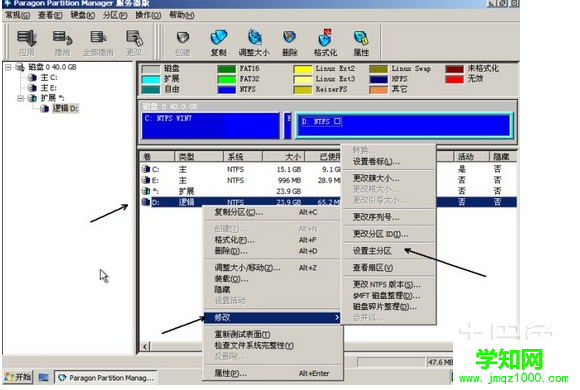The height and width of the screenshot is (390, 580).
Task: Choose 隐藏 from context menu
Action: pos(272,289)
